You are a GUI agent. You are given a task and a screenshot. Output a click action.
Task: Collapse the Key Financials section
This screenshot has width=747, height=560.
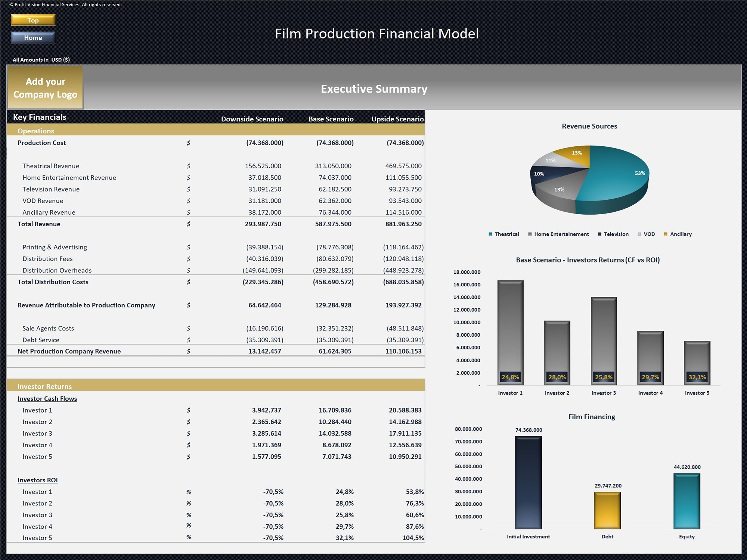point(40,117)
